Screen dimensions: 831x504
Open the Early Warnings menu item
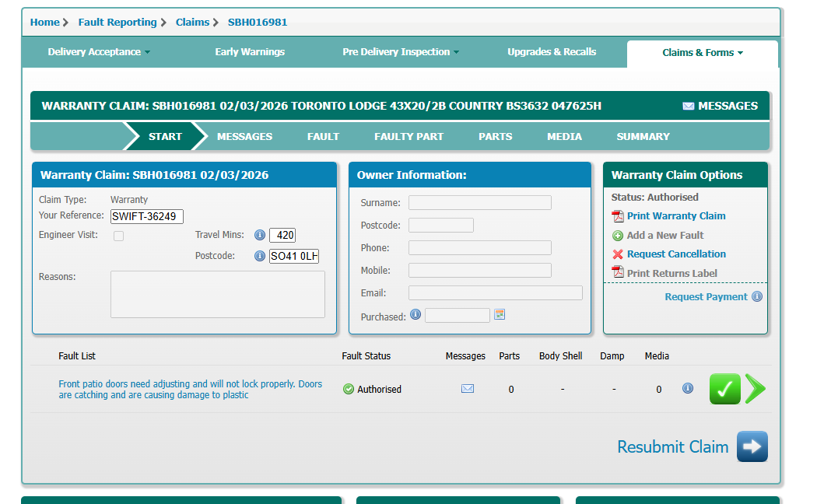(x=250, y=52)
